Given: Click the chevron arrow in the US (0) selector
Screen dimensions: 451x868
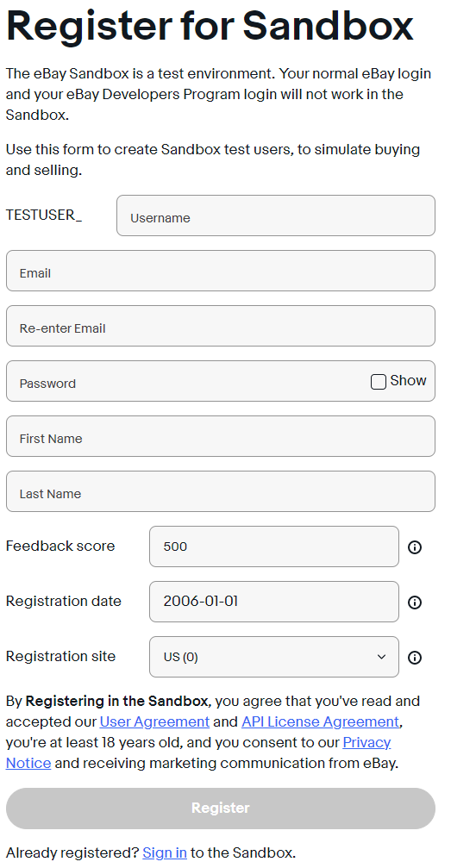Looking at the screenshot, I should (x=381, y=657).
